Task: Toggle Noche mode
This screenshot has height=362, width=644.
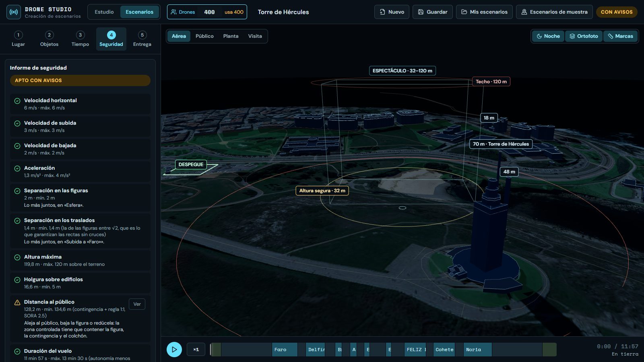Action: (x=548, y=36)
